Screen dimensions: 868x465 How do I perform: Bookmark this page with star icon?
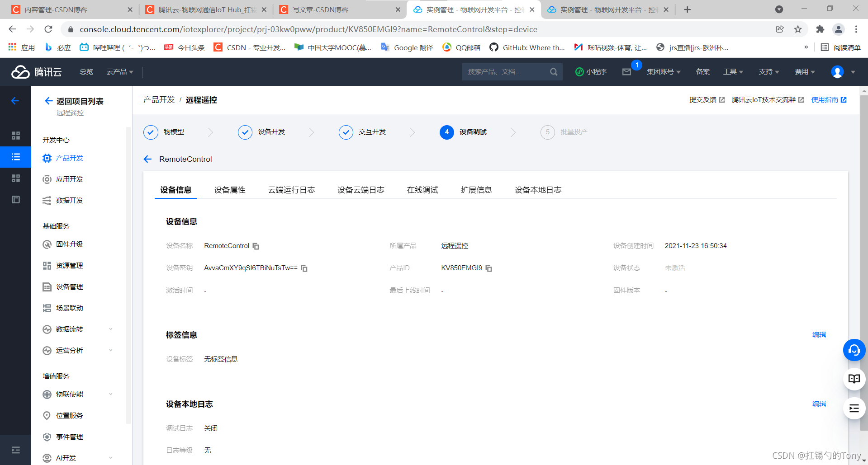tap(798, 29)
